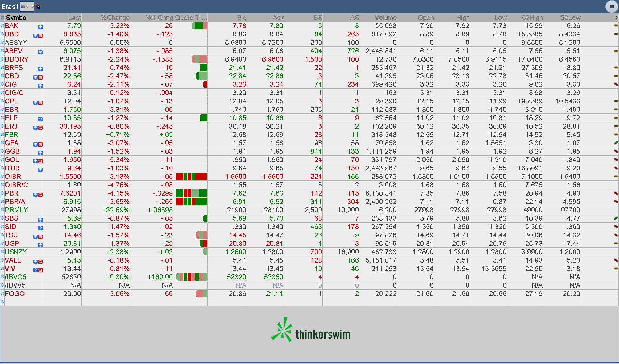Viewport: 619px width, 364px height.
Task: Toggle the circle marker beside PBR
Action: pyautogui.click(x=2, y=193)
